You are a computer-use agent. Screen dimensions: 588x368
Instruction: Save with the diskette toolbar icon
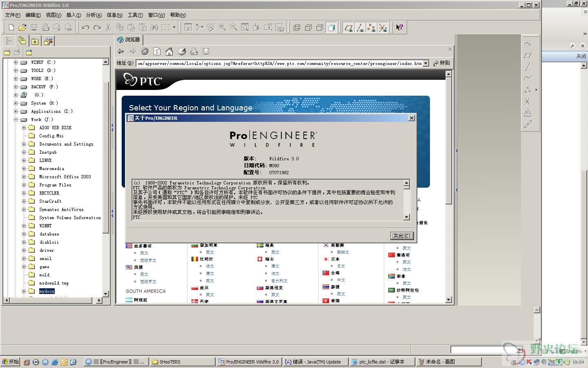[x=34, y=27]
